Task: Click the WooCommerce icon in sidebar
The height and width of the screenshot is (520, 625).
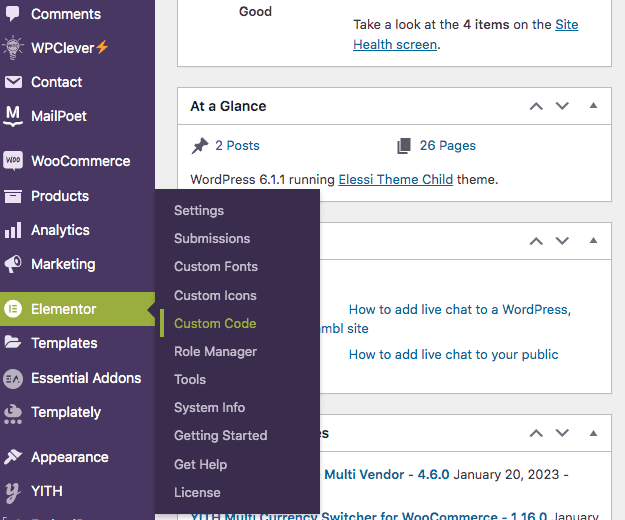Action: coord(13,161)
